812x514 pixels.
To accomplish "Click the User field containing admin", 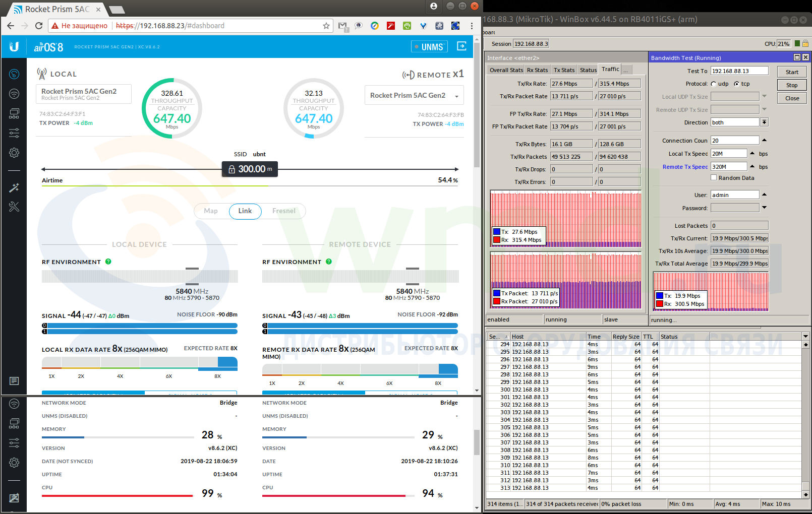I will (x=735, y=195).
